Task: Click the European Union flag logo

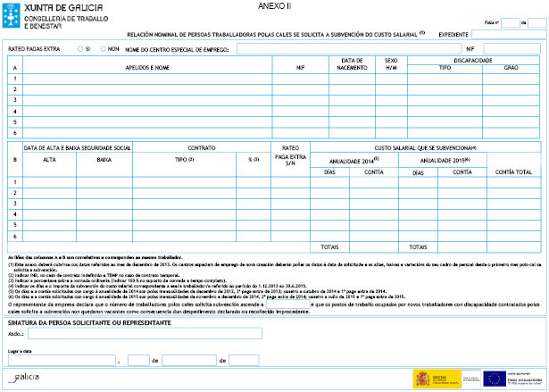Action: (493, 379)
